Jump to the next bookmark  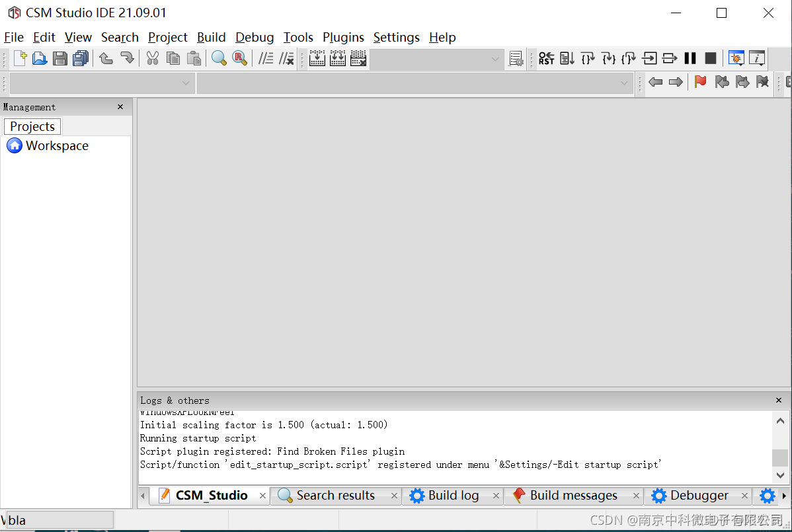[x=742, y=82]
